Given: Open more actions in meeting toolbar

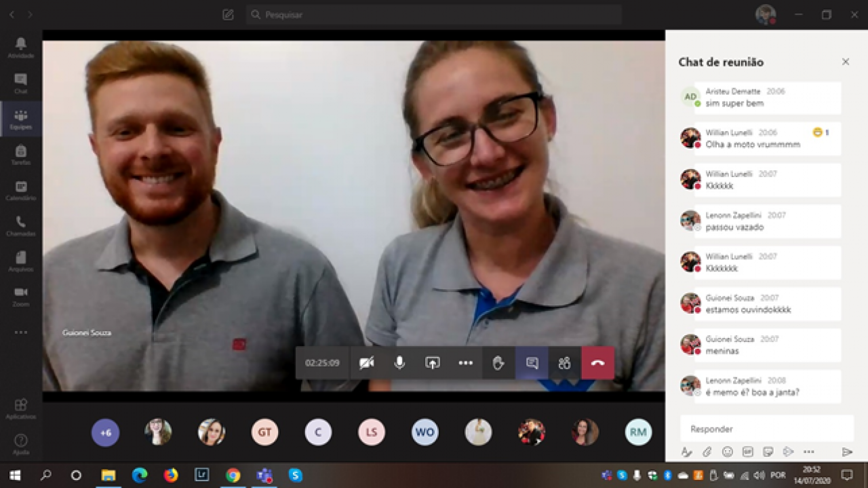Looking at the screenshot, I should (465, 363).
